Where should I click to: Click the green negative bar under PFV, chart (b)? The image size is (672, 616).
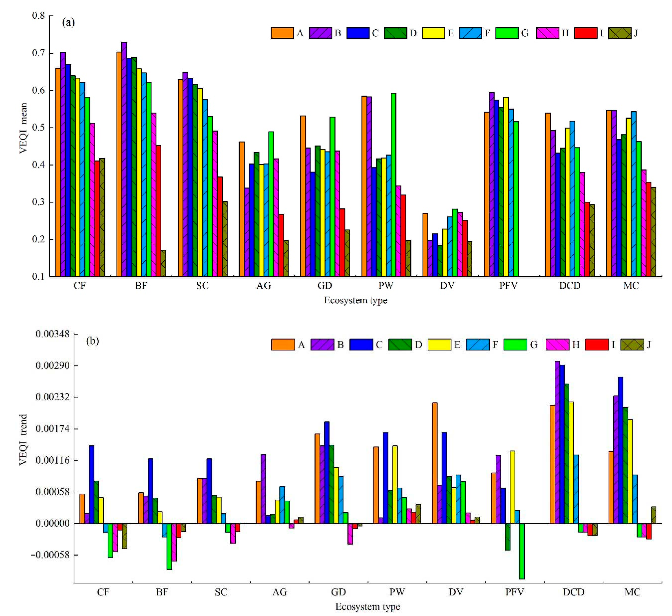tap(522, 551)
